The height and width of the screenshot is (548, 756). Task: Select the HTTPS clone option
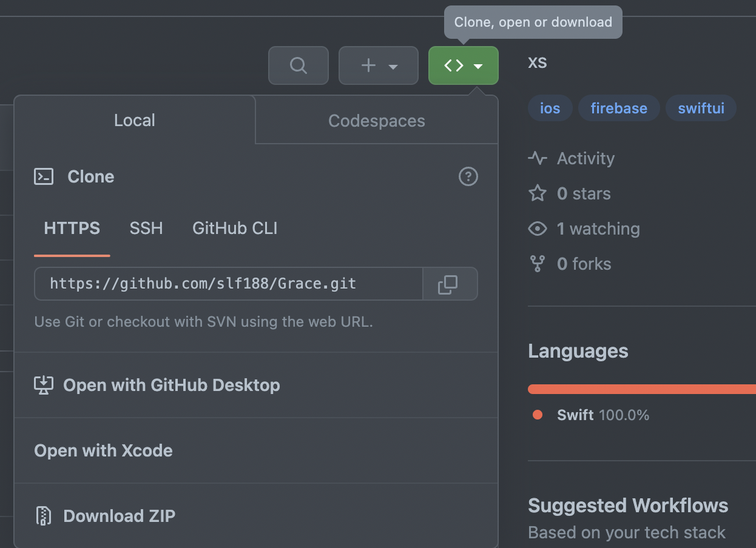(72, 229)
